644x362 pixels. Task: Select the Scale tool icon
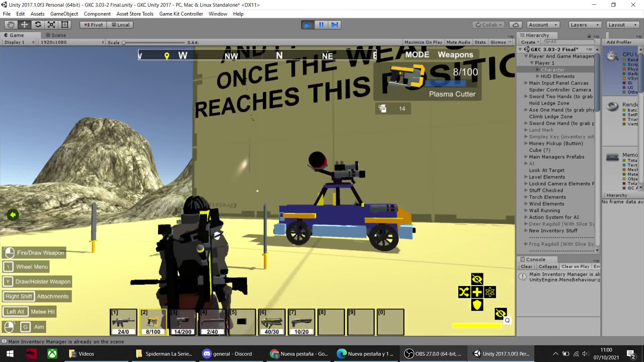tap(51, 25)
